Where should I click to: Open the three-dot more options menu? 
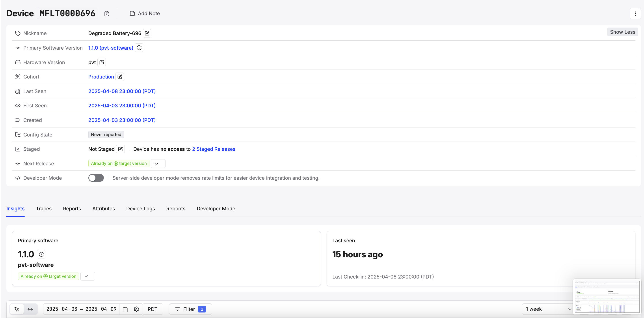(635, 13)
